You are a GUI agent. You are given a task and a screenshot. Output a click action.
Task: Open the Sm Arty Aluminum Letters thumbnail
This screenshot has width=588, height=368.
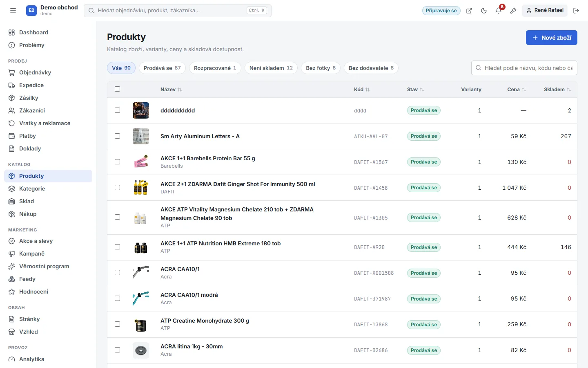tap(141, 136)
